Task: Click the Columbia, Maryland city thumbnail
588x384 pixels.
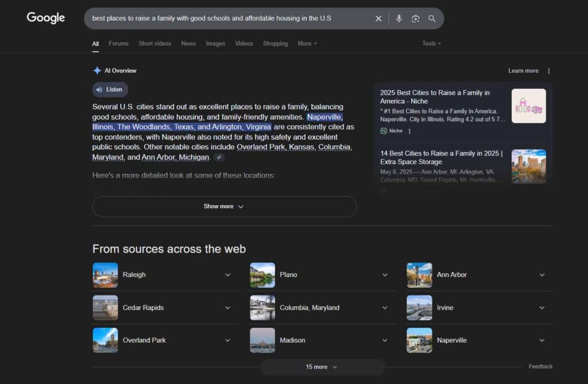Action: 262,308
